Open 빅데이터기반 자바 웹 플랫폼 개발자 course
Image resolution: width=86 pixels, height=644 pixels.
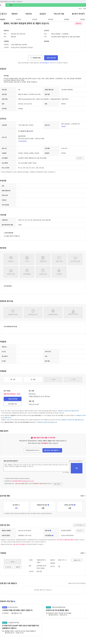[x=57, y=610]
